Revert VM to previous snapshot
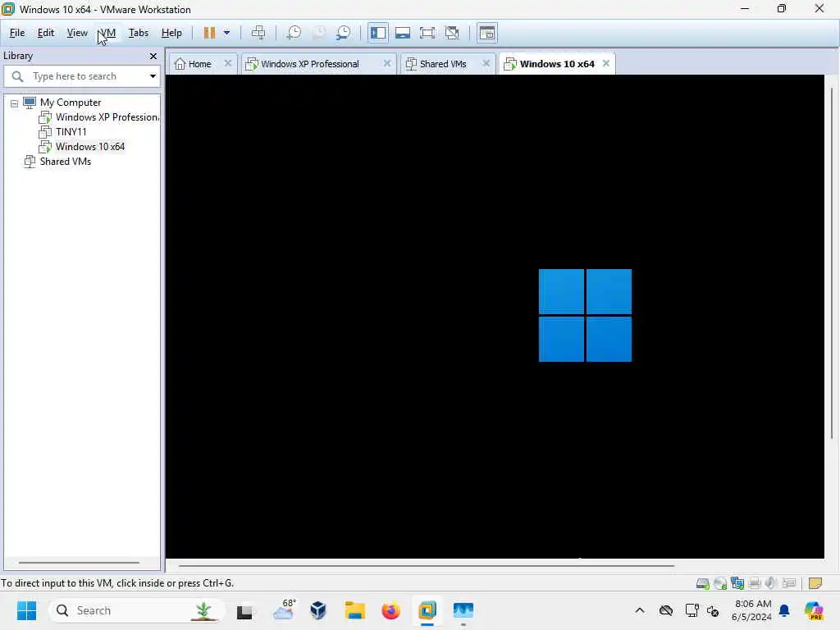 pyautogui.click(x=319, y=33)
